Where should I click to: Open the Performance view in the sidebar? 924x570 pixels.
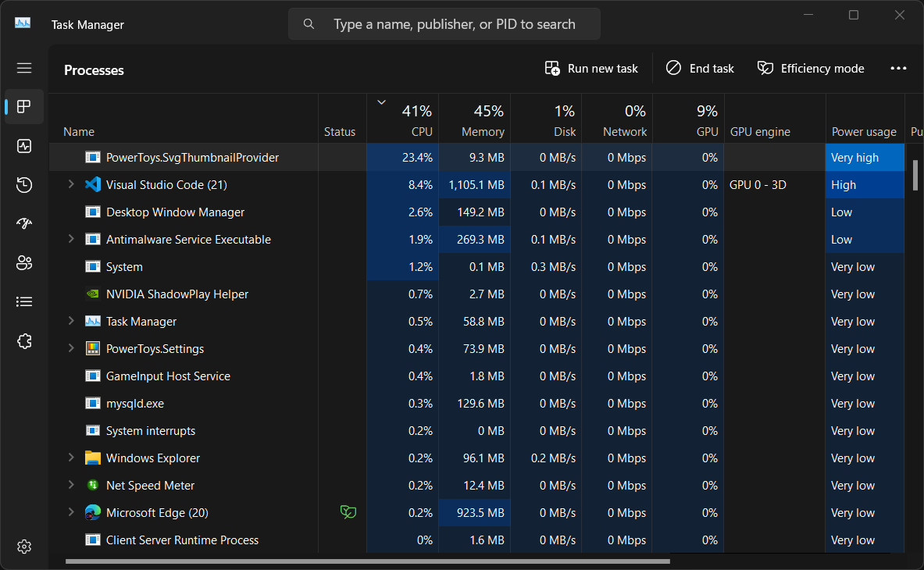point(23,146)
